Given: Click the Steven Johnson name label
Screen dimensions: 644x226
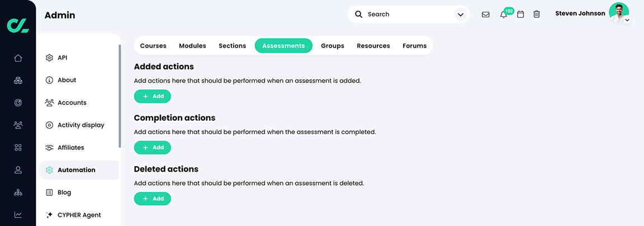Looking at the screenshot, I should tap(580, 13).
